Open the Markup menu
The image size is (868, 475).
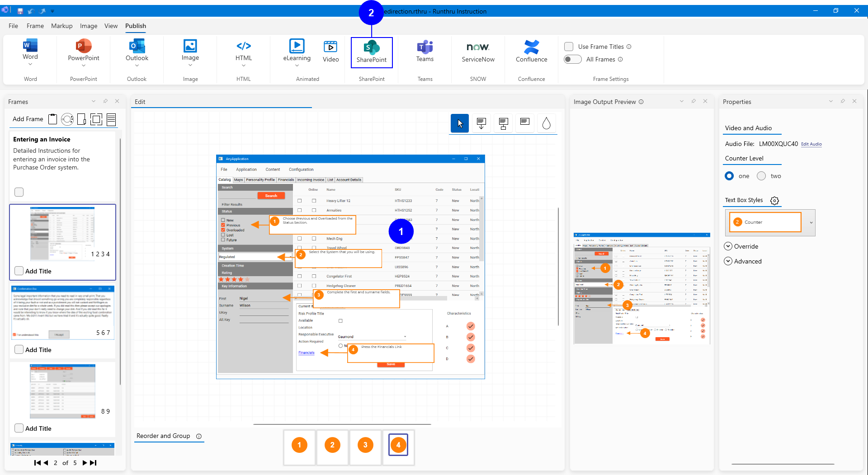[x=61, y=26]
